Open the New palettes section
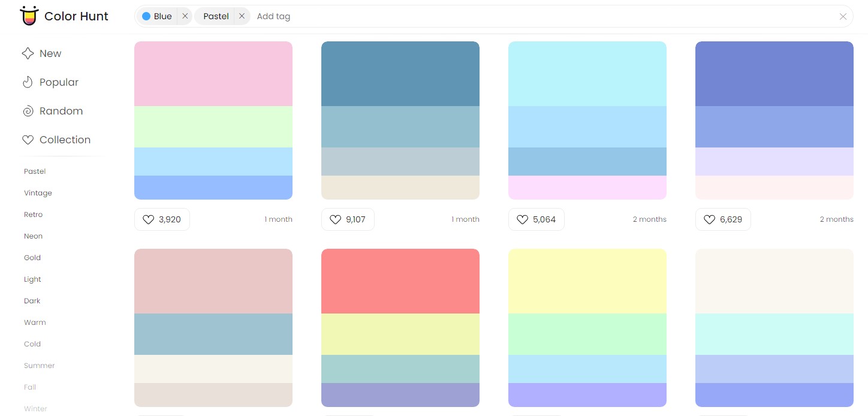The width and height of the screenshot is (868, 416). coord(50,53)
